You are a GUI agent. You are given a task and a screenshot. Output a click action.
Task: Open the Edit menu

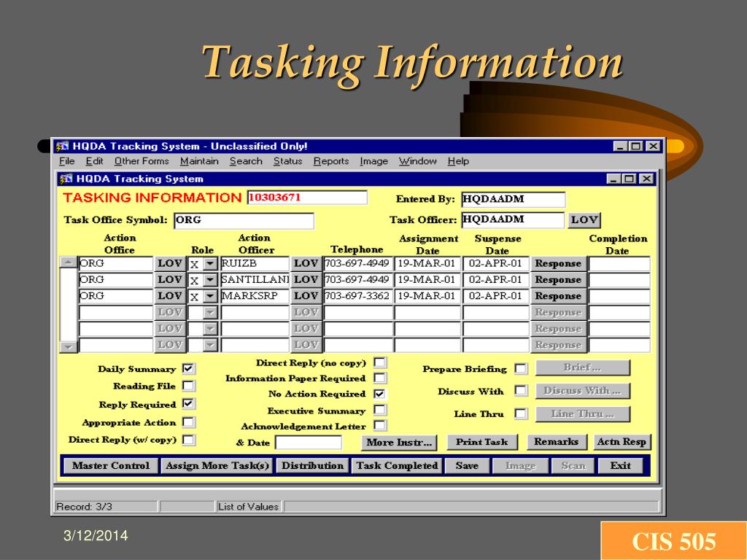click(94, 161)
